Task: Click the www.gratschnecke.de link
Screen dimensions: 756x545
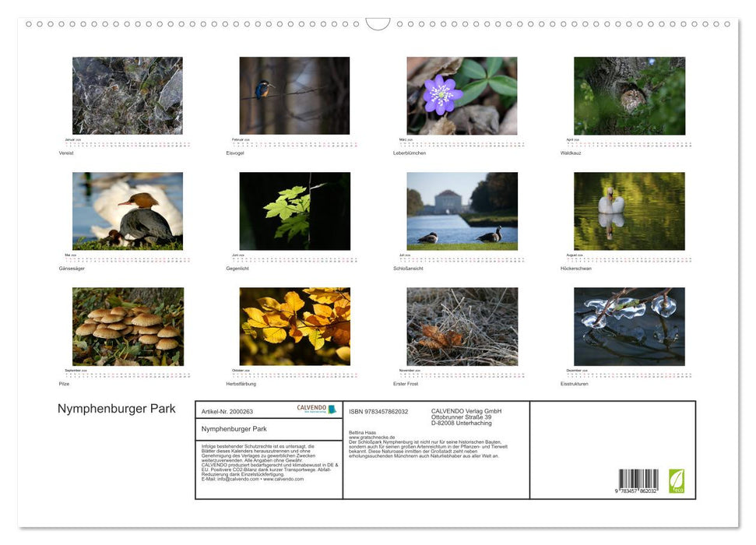Action: [x=371, y=437]
